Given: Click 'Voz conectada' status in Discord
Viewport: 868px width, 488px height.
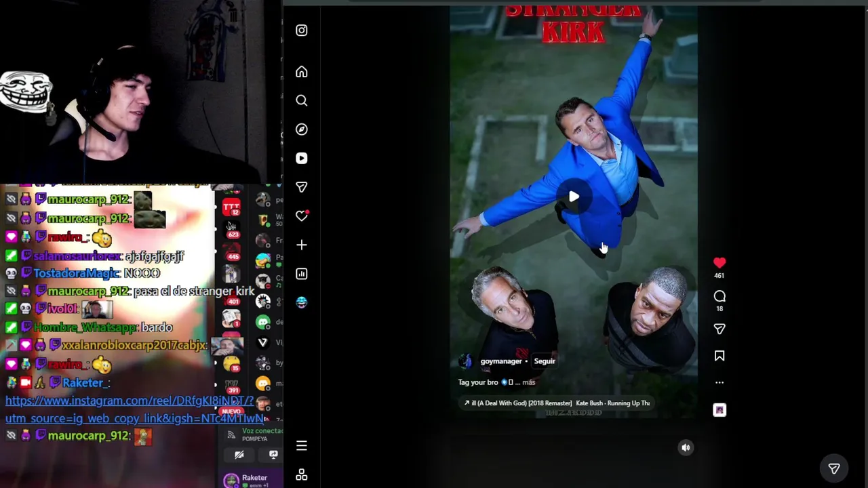Looking at the screenshot, I should click(262, 431).
